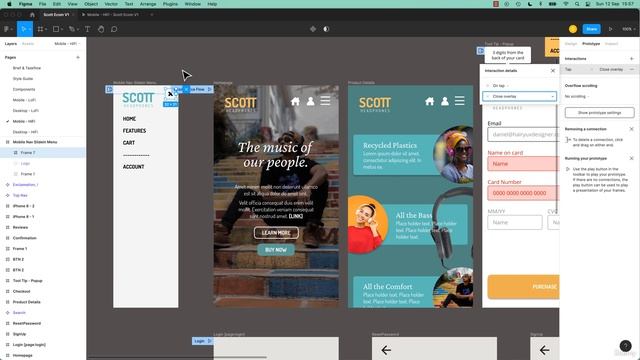The width and height of the screenshot is (640, 360).
Task: Select the Move tool in toolbar
Action: (23, 29)
